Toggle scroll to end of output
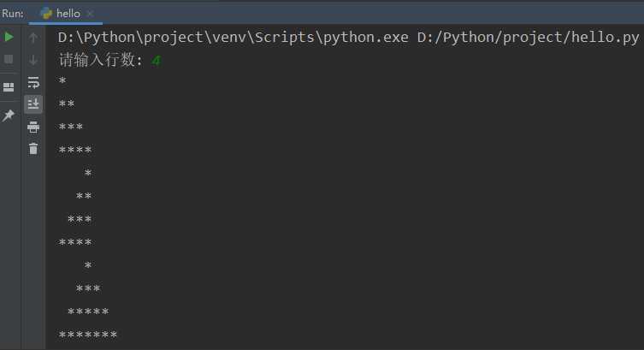Image resolution: width=644 pixels, height=350 pixels. [33, 104]
